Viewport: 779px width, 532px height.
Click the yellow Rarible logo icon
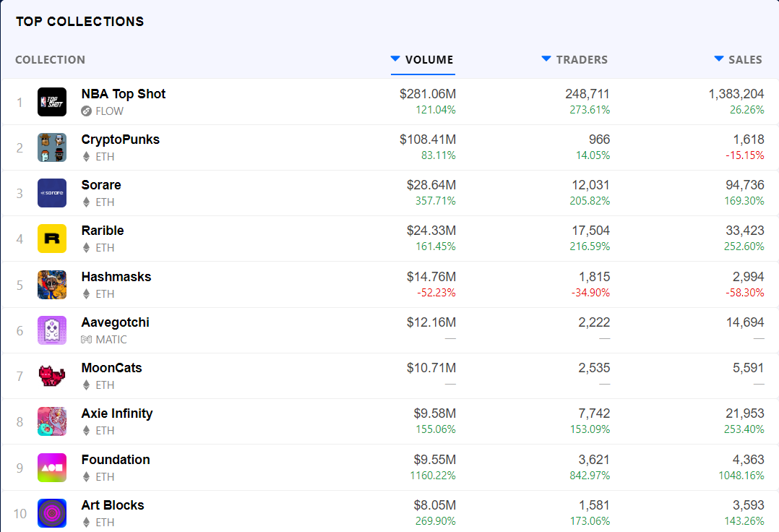(x=52, y=239)
